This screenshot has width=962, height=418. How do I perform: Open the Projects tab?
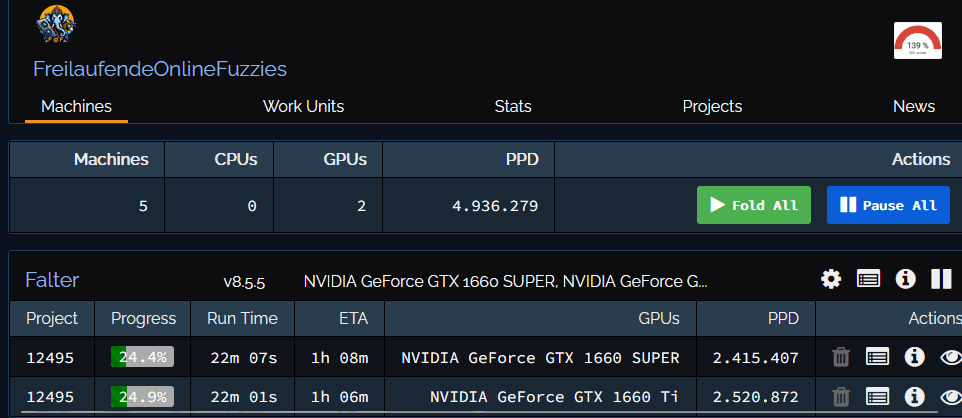coord(712,106)
